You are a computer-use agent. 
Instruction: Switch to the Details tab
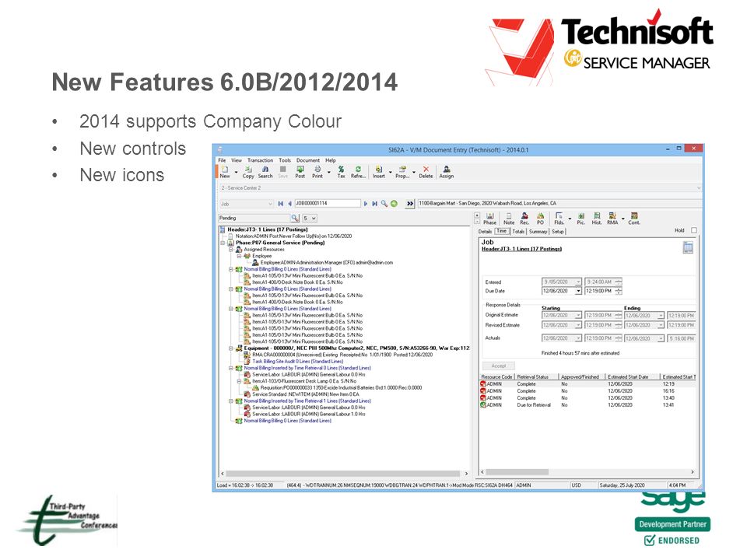tap(485, 232)
